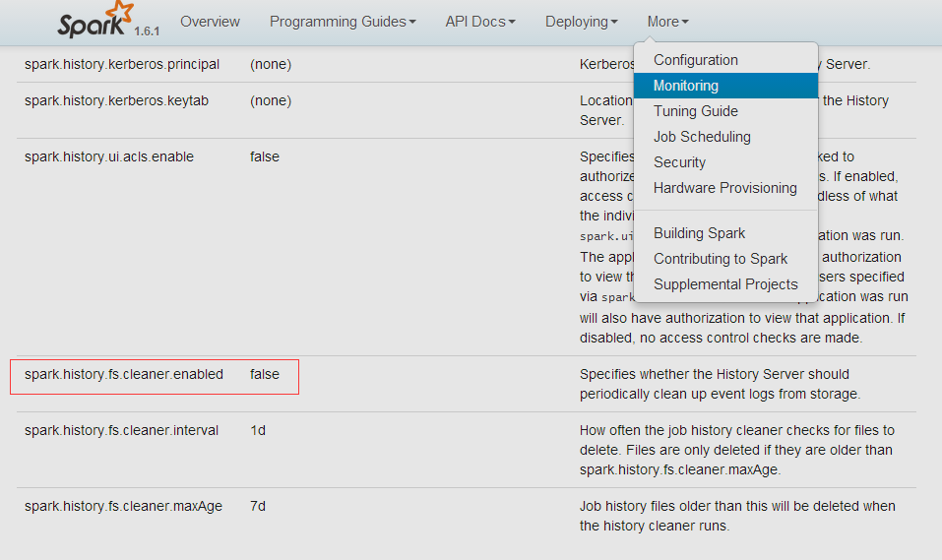
Task: Collapse the More dropdown menu
Action: pos(667,22)
